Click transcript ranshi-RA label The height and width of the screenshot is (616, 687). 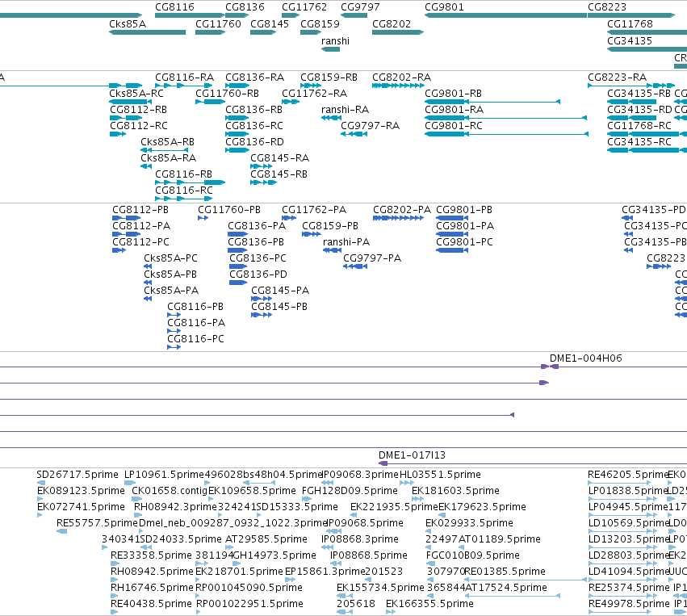(x=346, y=110)
